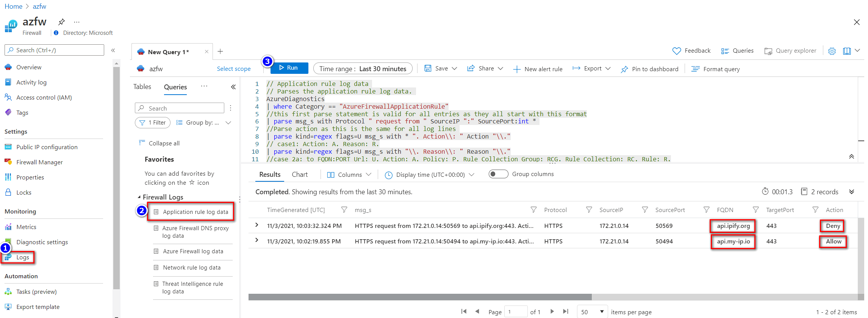
Task: Switch to the Chart tab
Action: (x=300, y=175)
